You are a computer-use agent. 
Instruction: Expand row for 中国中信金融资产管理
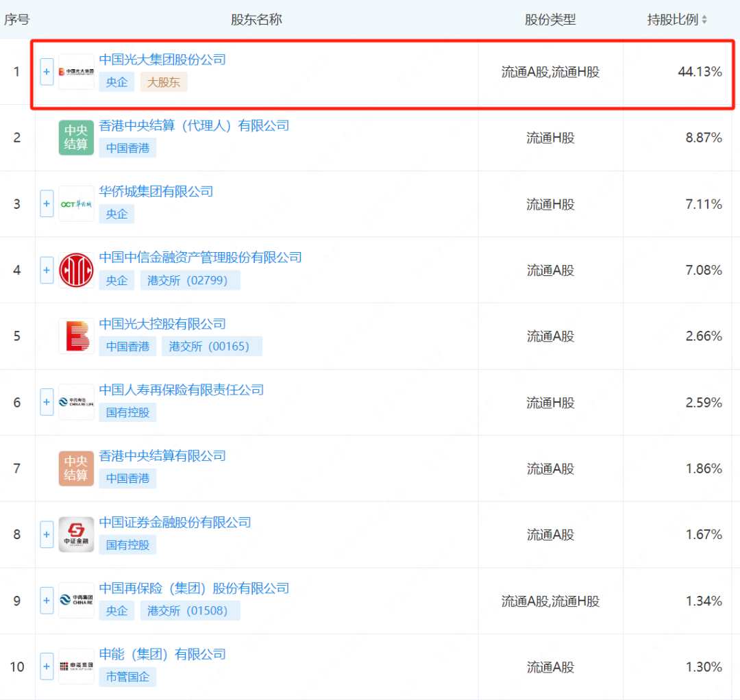pyautogui.click(x=47, y=271)
